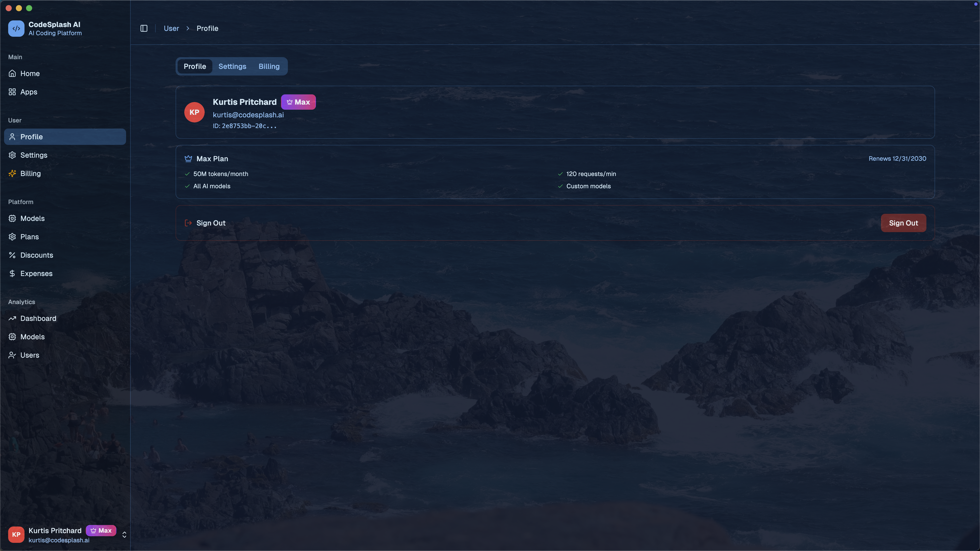Click the Discounts percent icon
Screen dimensions: 980x551
(12, 255)
